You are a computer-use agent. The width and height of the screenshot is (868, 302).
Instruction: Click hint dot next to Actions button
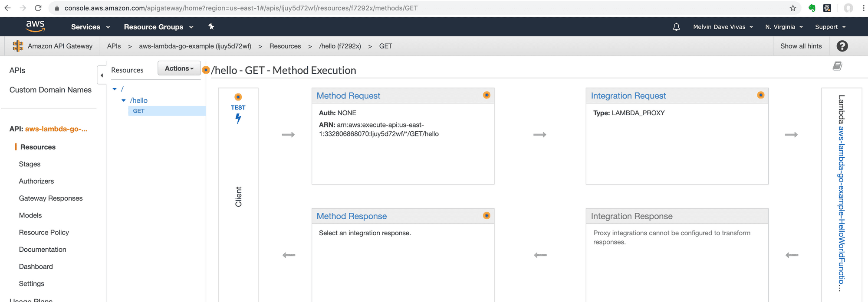[x=206, y=70]
